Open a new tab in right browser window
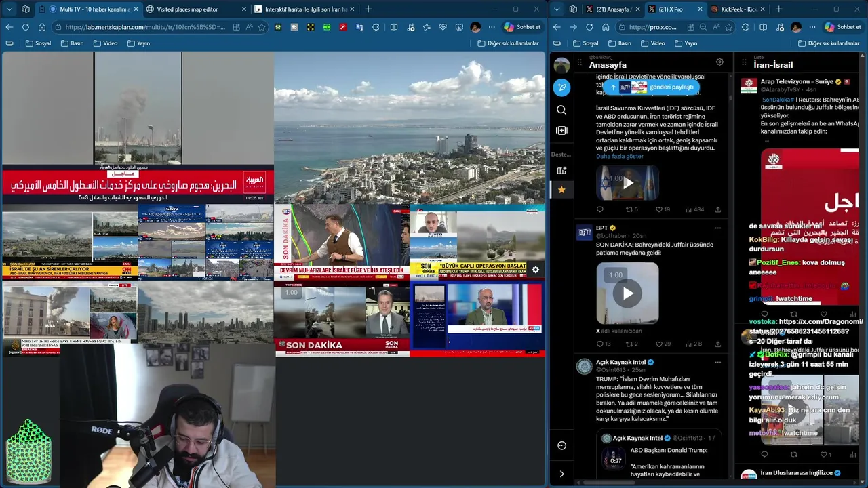The image size is (868, 488). [778, 9]
